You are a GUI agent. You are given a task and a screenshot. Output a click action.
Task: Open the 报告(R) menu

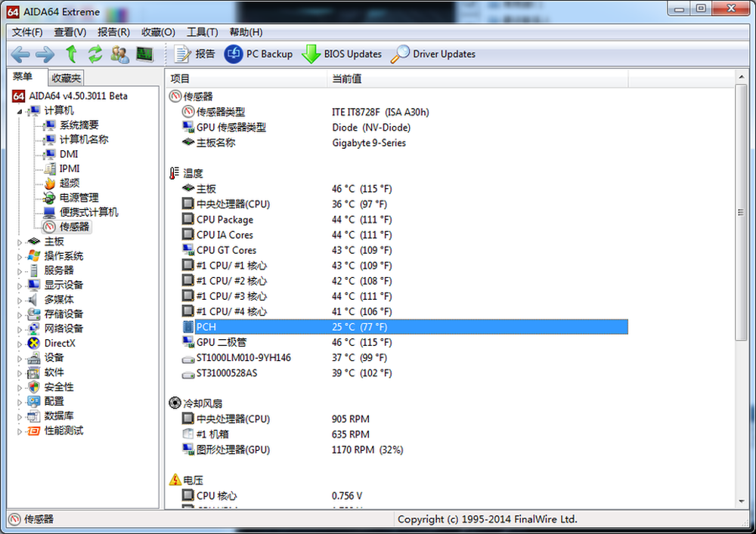click(x=113, y=32)
